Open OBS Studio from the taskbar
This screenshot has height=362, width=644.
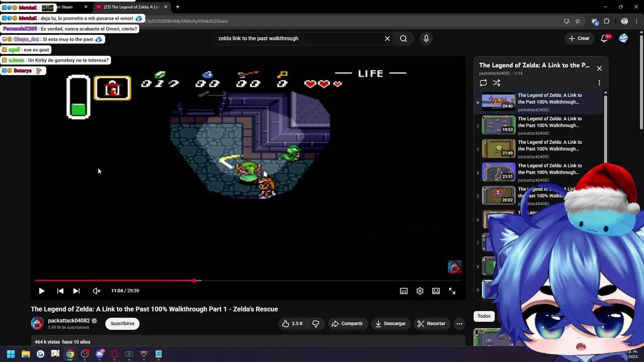pyautogui.click(x=85, y=354)
